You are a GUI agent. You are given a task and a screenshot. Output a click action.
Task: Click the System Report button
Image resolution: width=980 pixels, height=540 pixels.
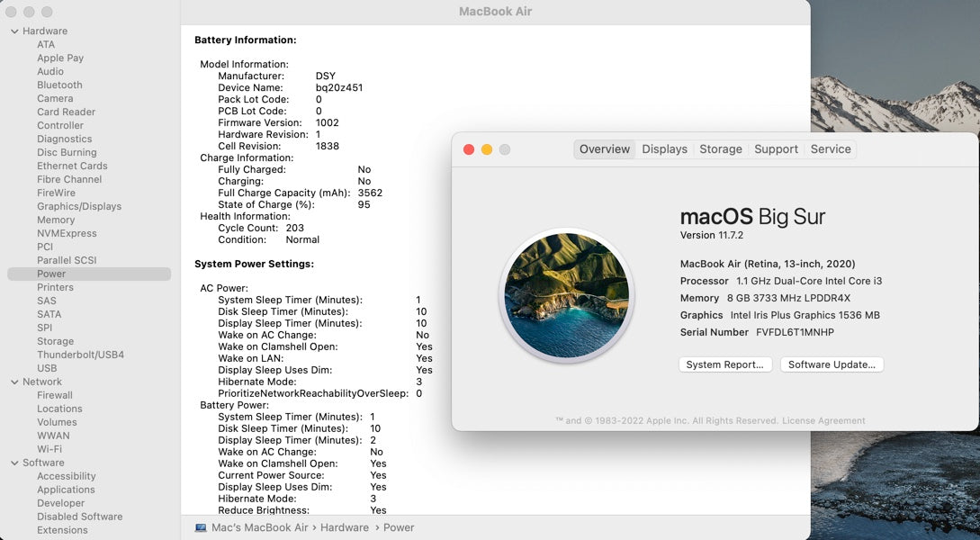click(x=724, y=364)
